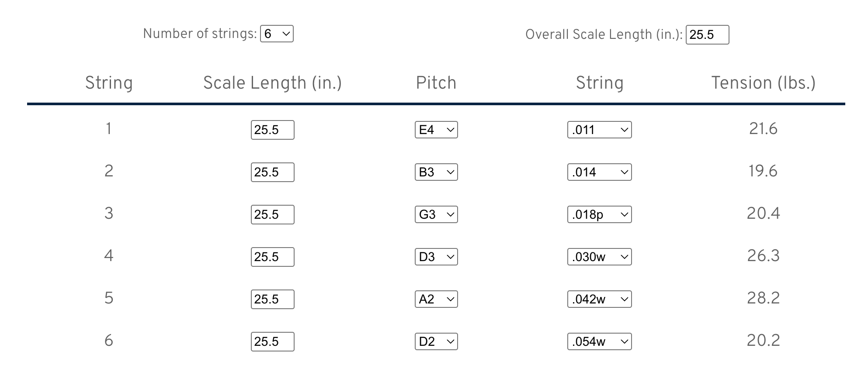Click string 2 scale length field
Viewport: 868px width, 379px height.
[272, 172]
